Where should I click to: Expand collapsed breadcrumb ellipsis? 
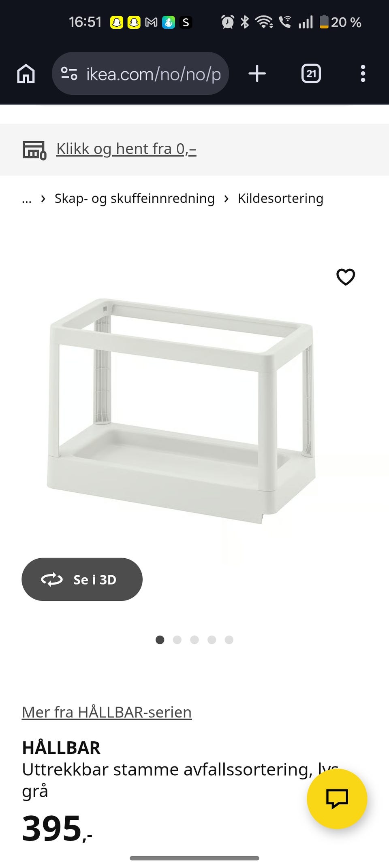point(27,199)
